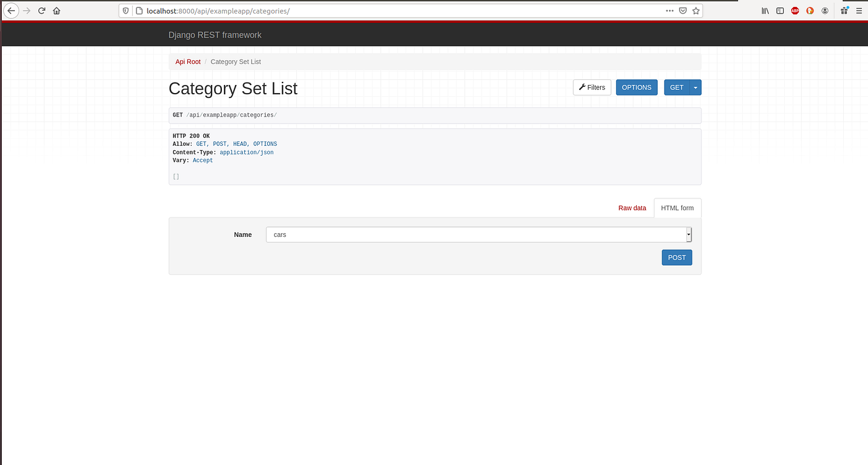Open the Adblock Plus extension icon
The image size is (868, 465).
pyautogui.click(x=794, y=11)
